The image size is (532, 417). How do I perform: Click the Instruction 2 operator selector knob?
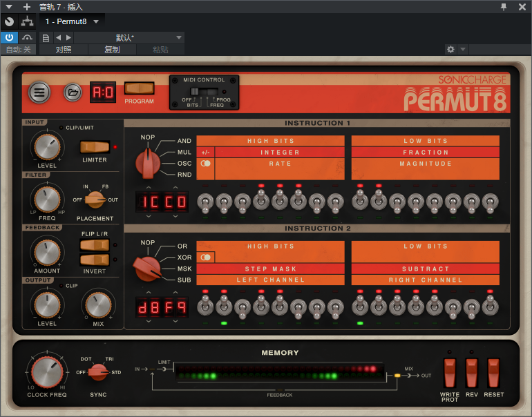point(147,269)
